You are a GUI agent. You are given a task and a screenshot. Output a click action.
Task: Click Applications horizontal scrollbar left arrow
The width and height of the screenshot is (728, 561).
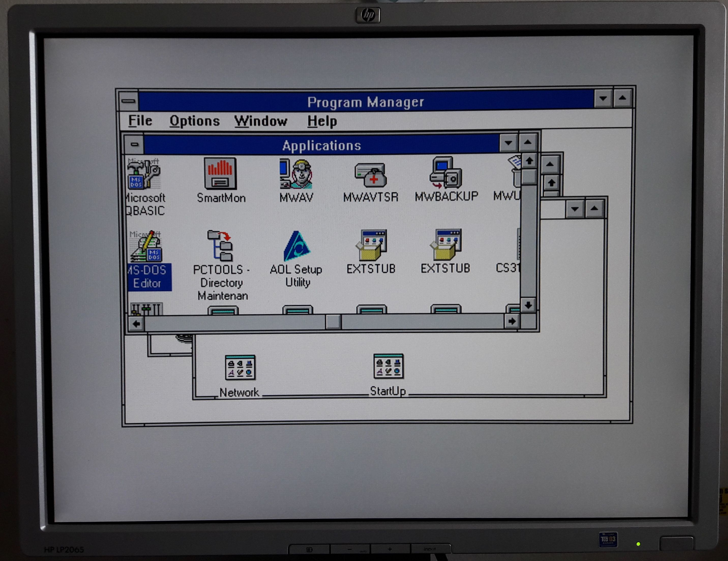point(136,324)
